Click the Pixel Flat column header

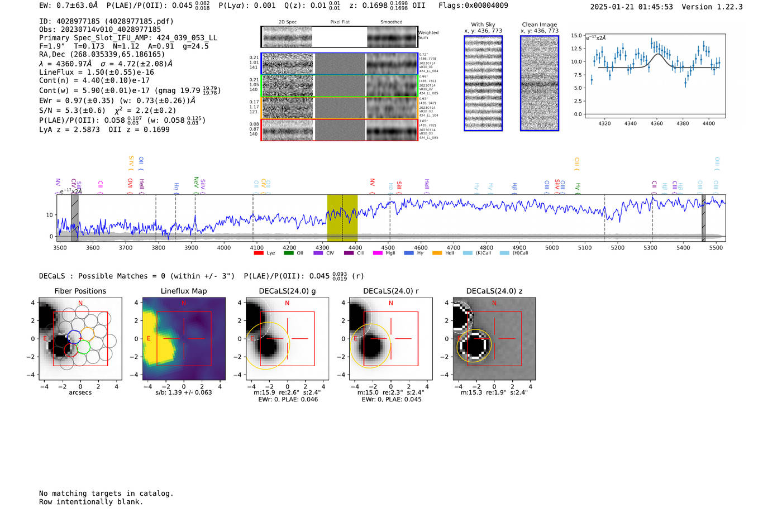point(340,22)
